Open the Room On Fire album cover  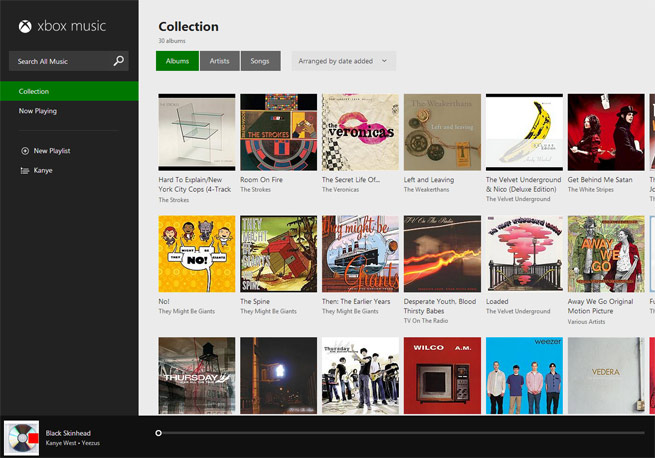279,132
